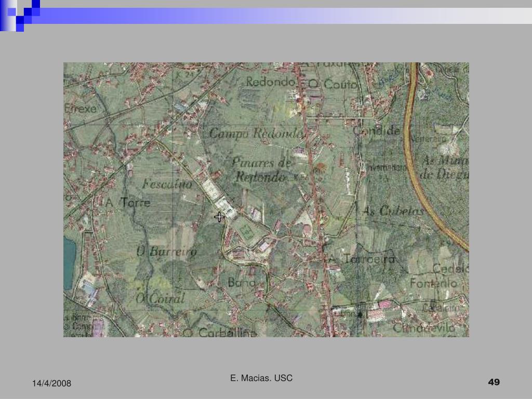Click the date '14/4/2008' in footer
Image resolution: width=532 pixels, height=399 pixels.
[51, 383]
